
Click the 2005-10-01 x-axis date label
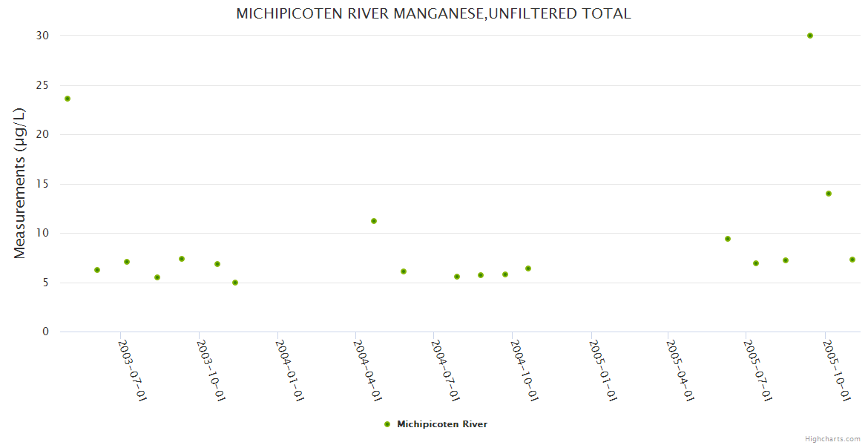(x=838, y=370)
